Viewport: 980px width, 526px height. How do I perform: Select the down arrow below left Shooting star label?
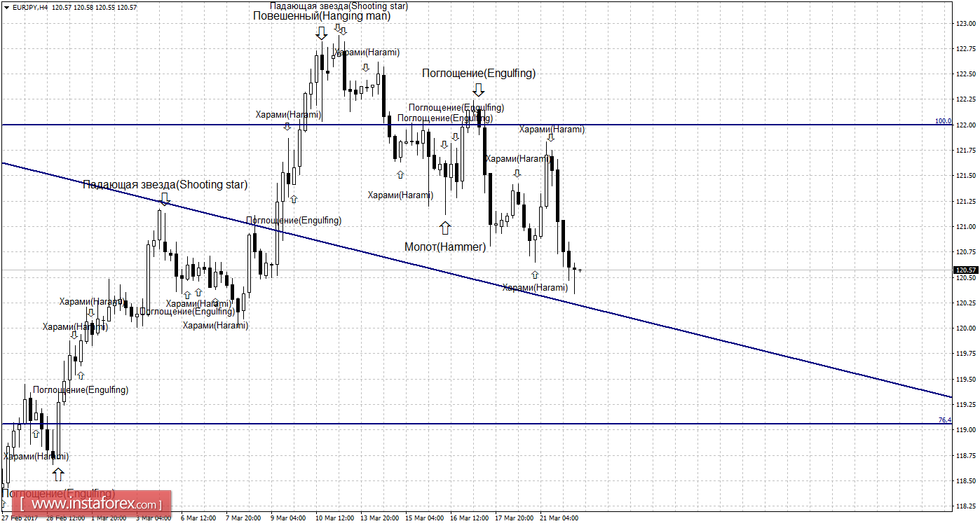(165, 199)
